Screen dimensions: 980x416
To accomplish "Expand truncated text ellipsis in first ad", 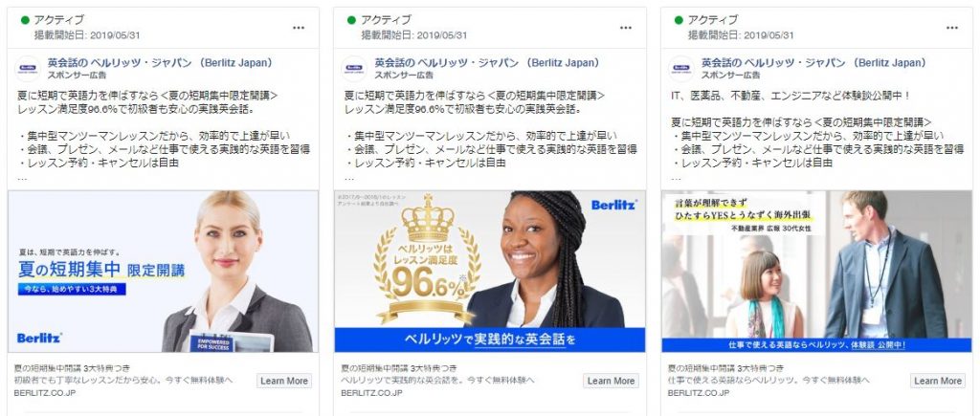I will coord(22,177).
